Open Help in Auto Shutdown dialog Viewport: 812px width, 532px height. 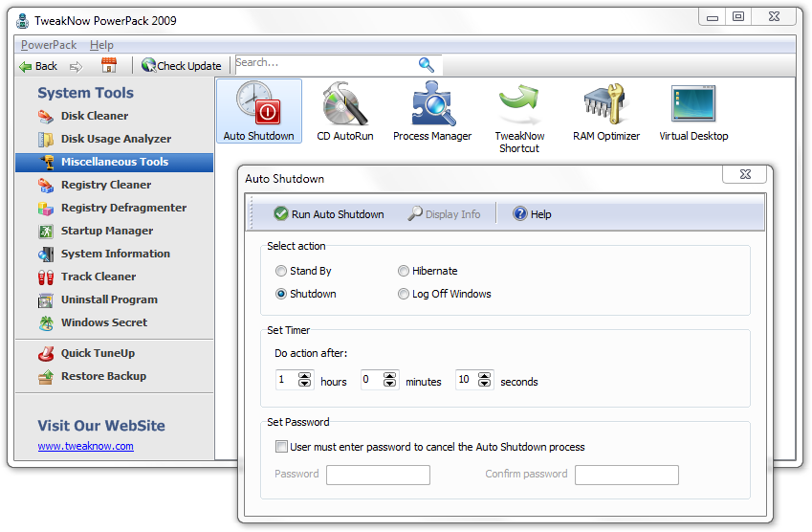tap(532, 214)
